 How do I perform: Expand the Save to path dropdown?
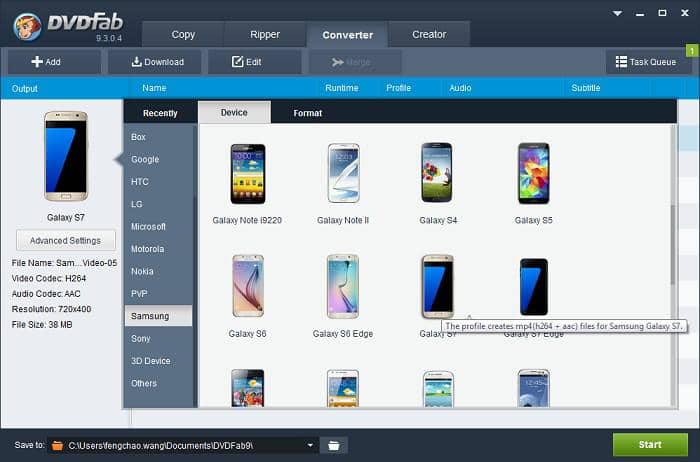tap(310, 445)
